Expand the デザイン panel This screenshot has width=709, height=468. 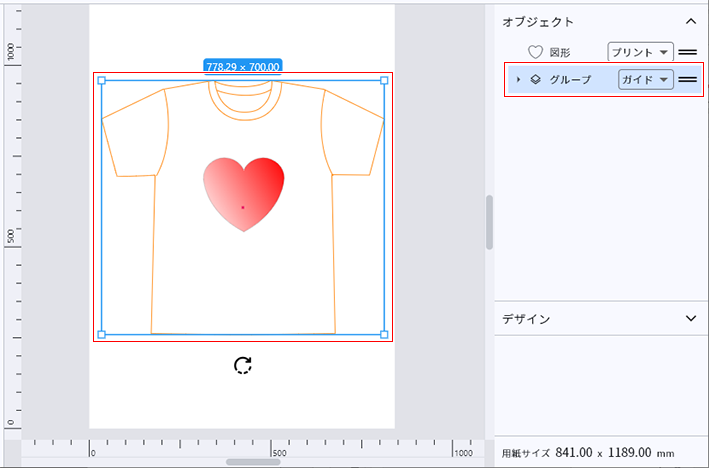(690, 318)
